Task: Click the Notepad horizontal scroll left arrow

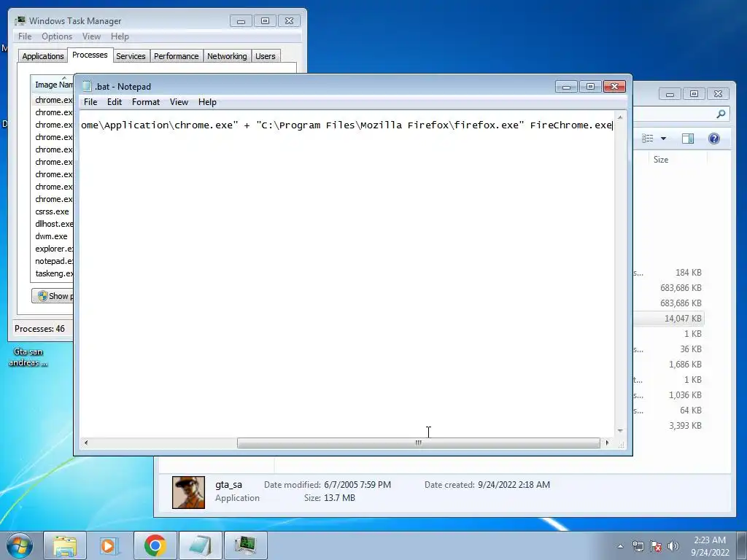Action: (86, 443)
